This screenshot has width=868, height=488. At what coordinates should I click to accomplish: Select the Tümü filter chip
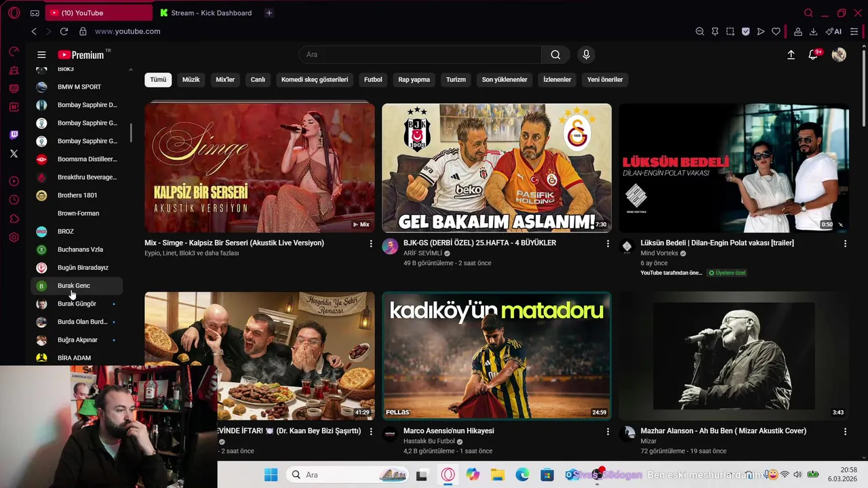158,79
